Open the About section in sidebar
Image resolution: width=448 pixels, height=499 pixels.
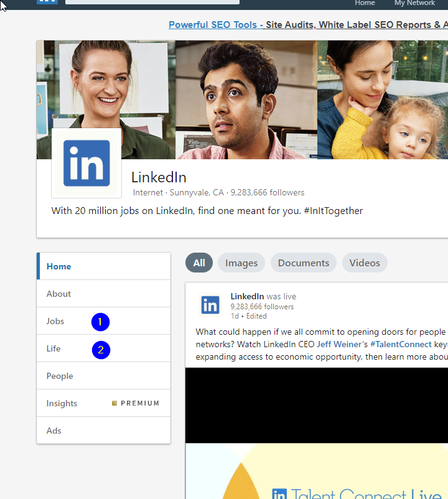point(104,294)
